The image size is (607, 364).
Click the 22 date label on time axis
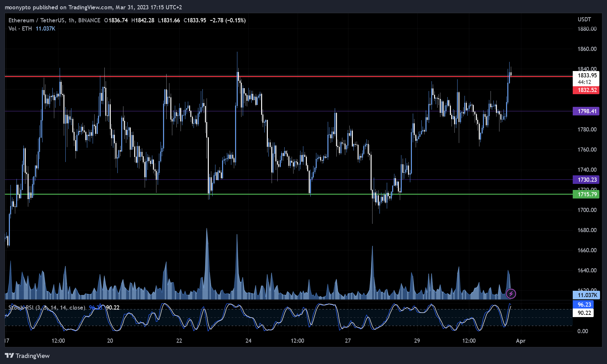tap(179, 341)
